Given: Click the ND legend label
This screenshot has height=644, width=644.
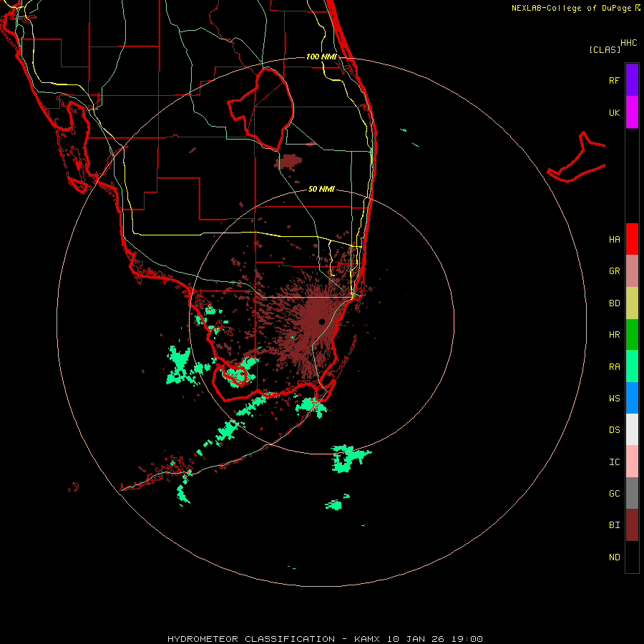Looking at the screenshot, I should tap(614, 557).
